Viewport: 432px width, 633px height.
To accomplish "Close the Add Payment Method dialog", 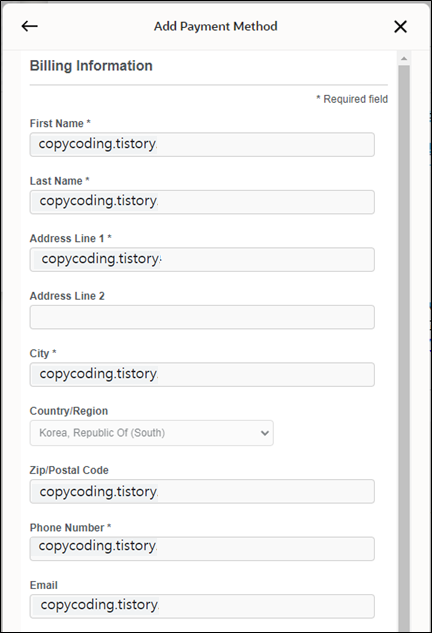I will (400, 27).
